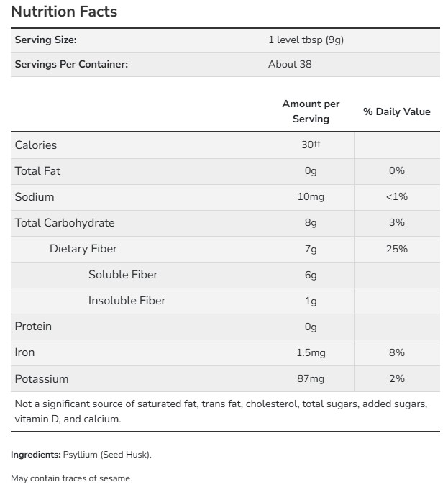Image resolution: width=448 pixels, height=487 pixels.
Task: Select the About 38 servings value
Action: (x=290, y=65)
